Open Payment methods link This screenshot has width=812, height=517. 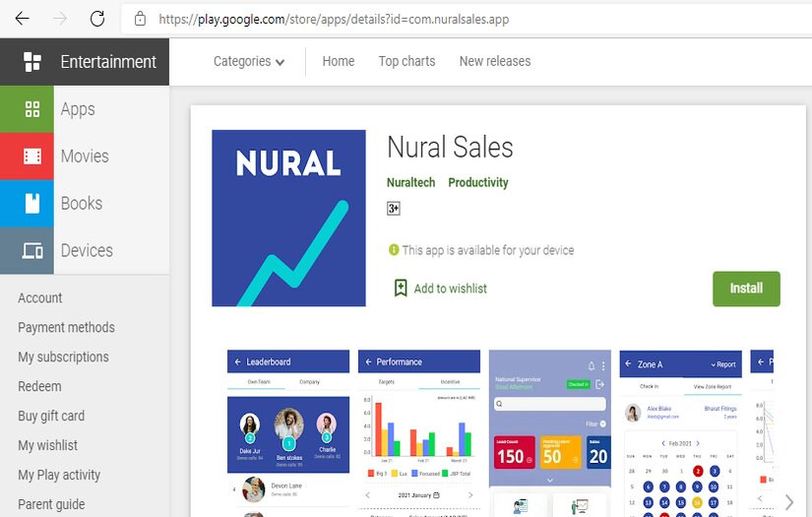pyautogui.click(x=66, y=327)
